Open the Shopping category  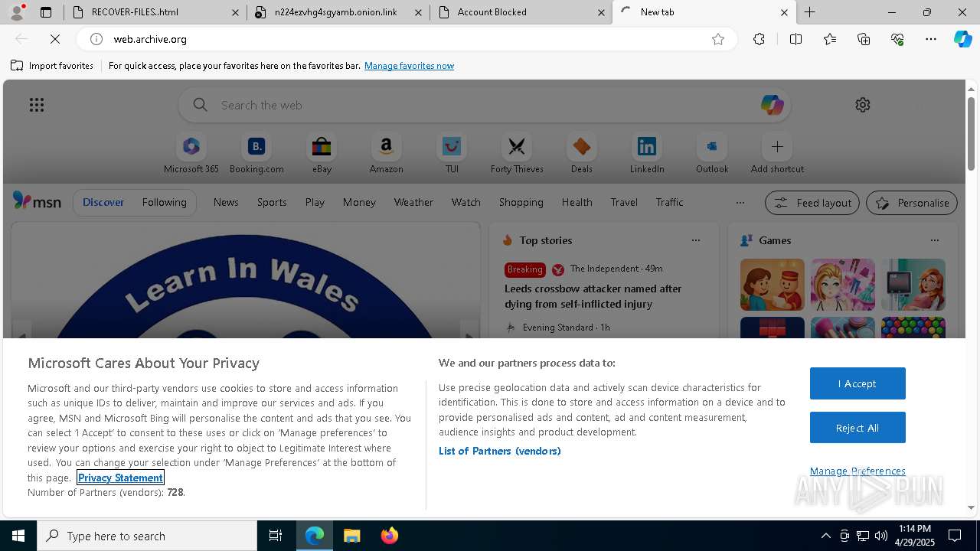coord(521,202)
